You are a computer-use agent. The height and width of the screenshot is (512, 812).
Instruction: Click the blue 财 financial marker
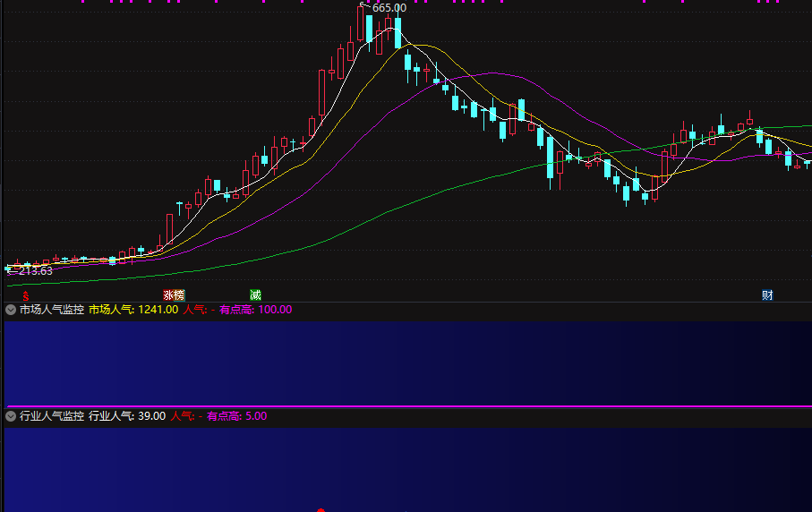click(767, 295)
